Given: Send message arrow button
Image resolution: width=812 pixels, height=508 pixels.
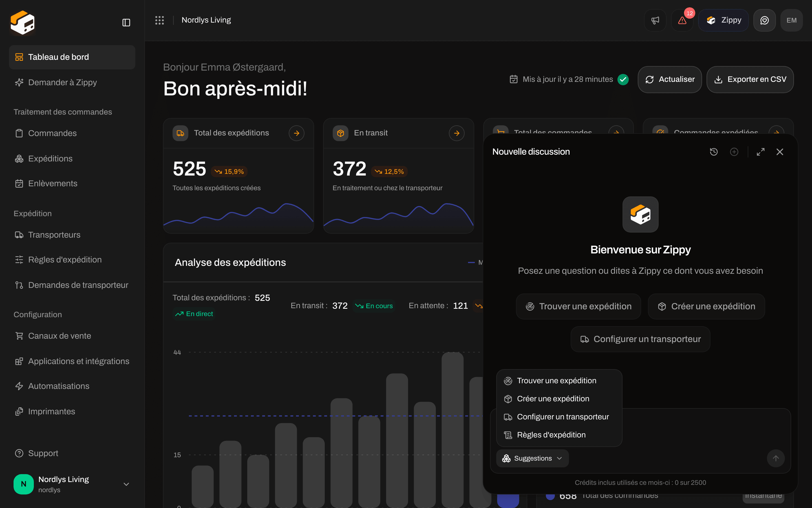Looking at the screenshot, I should tap(776, 458).
